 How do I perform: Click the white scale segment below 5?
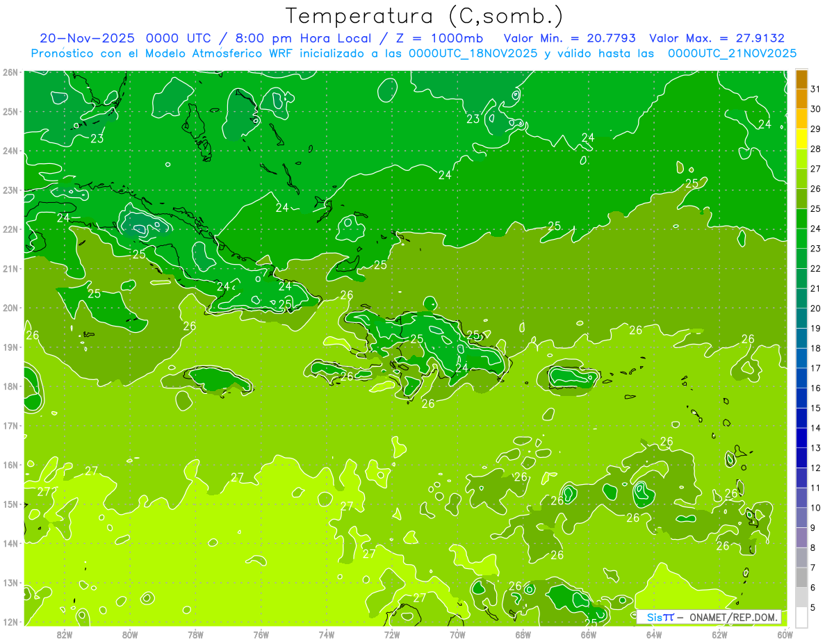(x=801, y=617)
